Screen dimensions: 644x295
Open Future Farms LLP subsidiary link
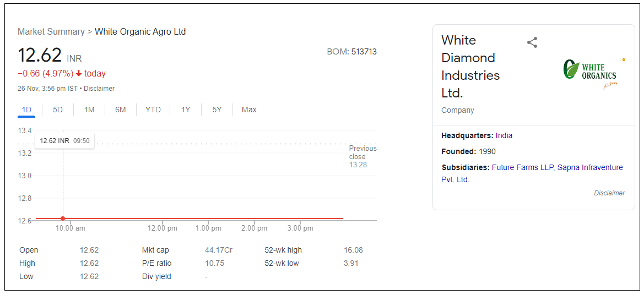(523, 167)
